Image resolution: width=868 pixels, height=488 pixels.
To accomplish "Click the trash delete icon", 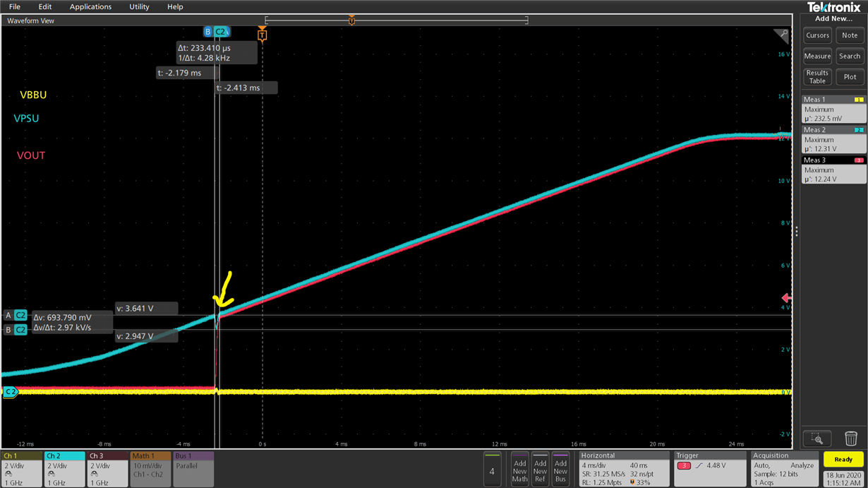I will pyautogui.click(x=850, y=438).
